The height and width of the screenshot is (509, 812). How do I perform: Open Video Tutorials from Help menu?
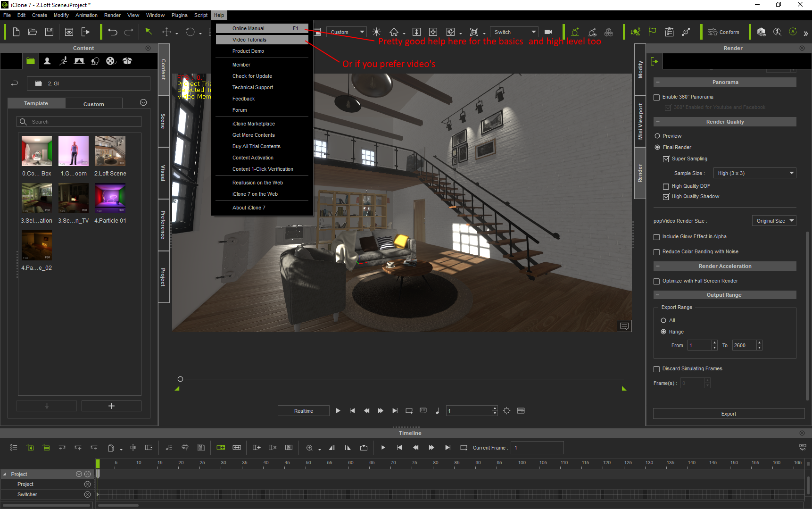(x=262, y=40)
